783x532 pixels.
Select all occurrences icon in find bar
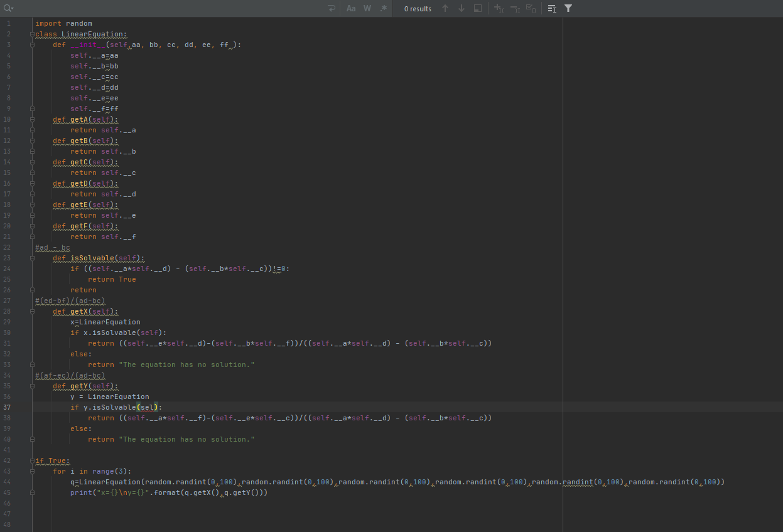[531, 8]
